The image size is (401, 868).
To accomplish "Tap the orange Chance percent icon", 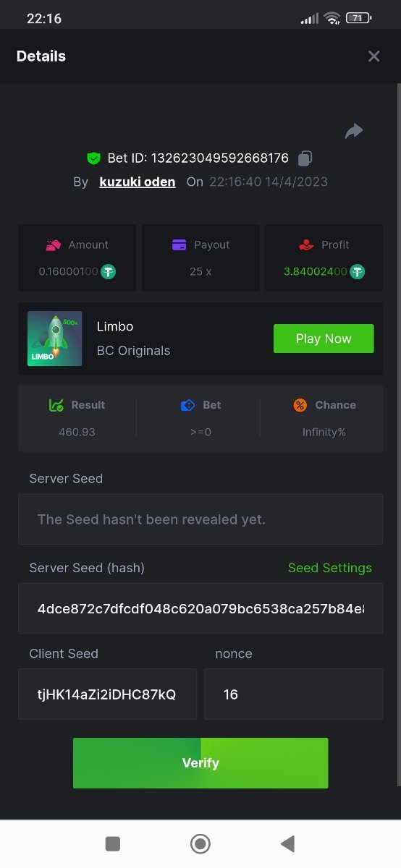I will [300, 405].
